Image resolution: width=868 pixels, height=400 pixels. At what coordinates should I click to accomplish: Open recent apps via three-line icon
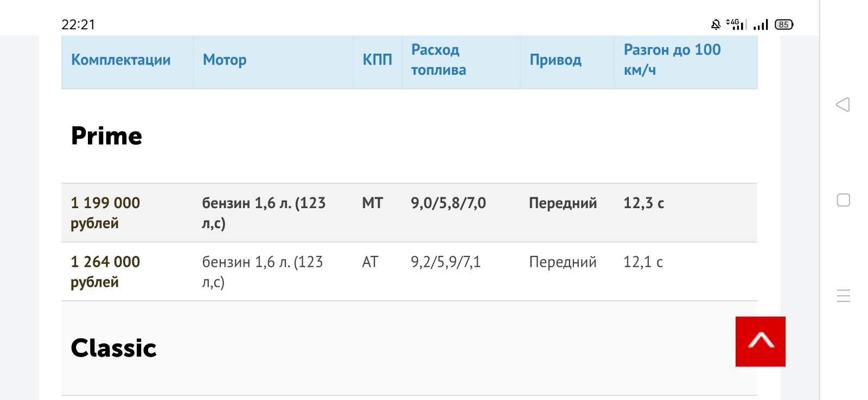(843, 295)
